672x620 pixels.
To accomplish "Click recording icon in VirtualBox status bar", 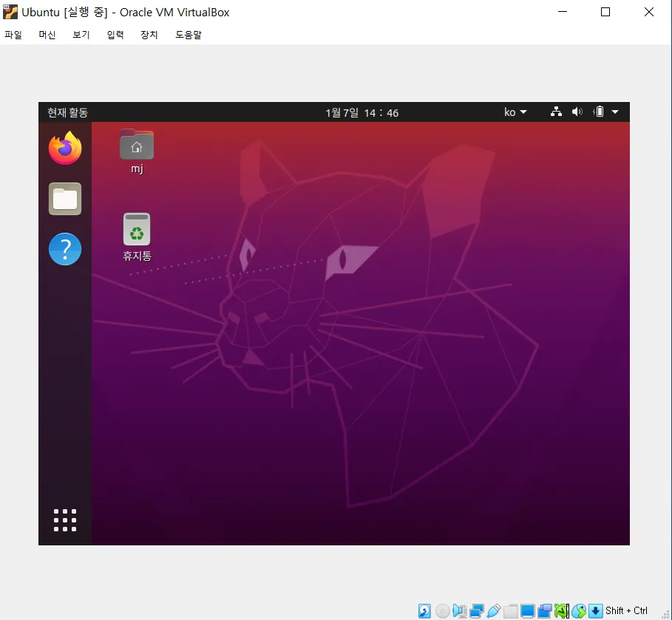I will coord(545,610).
